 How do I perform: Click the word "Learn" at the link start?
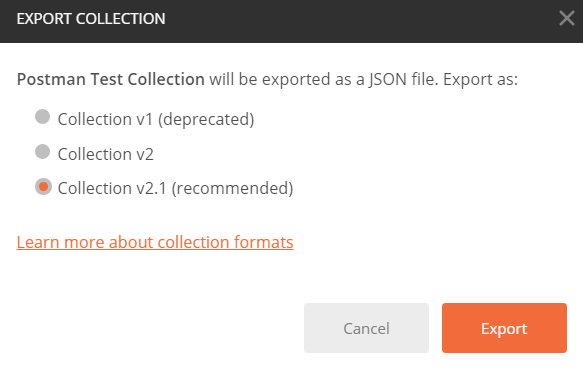(38, 242)
